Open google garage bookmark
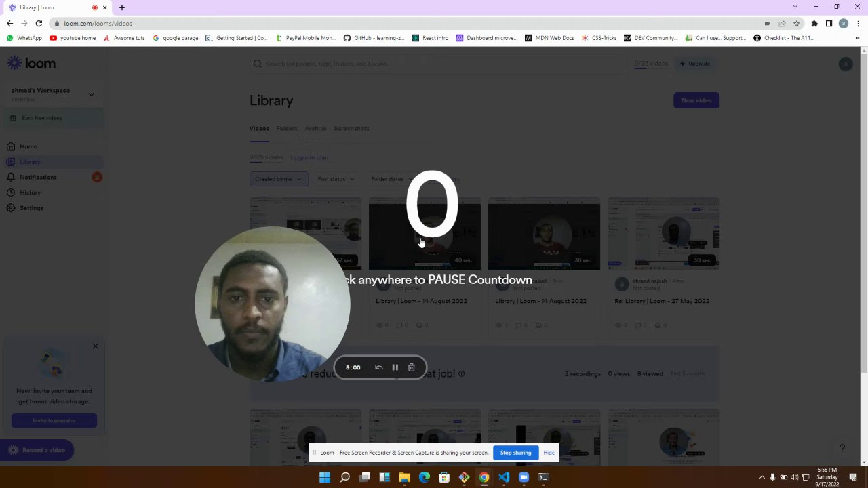This screenshot has width=868, height=488. tap(176, 38)
